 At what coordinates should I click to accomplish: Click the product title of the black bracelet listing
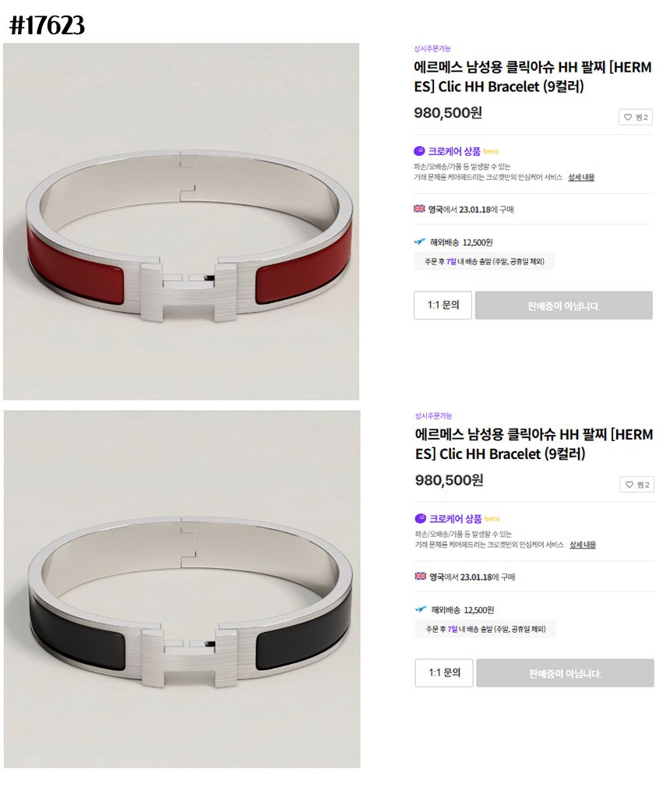[534, 444]
